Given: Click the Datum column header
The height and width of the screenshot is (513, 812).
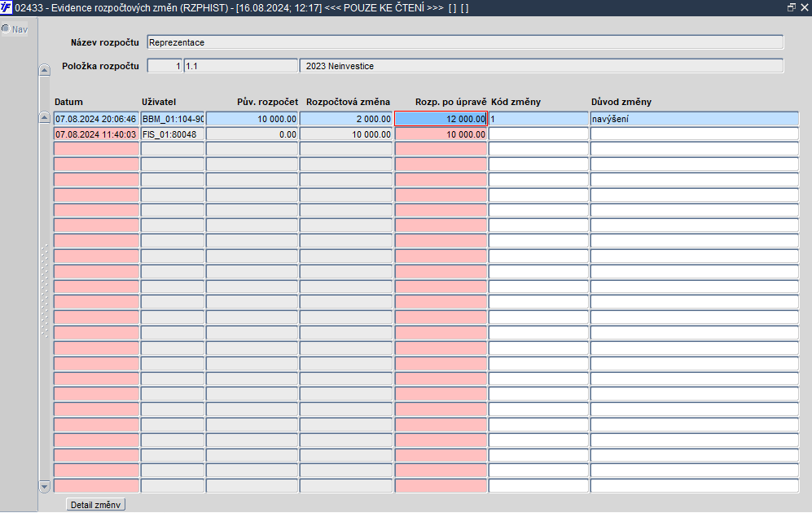Looking at the screenshot, I should click(x=68, y=102).
